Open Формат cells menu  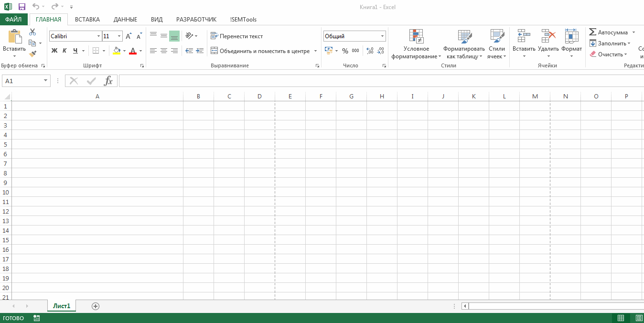(x=571, y=44)
